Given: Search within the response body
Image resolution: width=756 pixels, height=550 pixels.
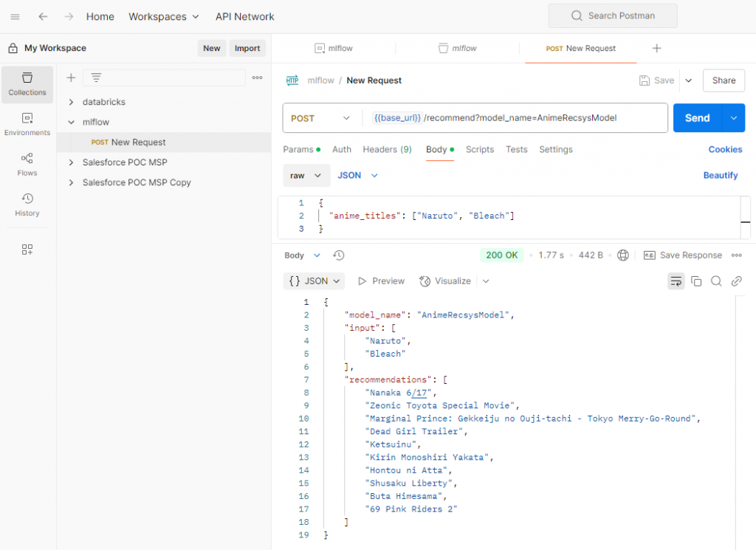Looking at the screenshot, I should pos(716,281).
